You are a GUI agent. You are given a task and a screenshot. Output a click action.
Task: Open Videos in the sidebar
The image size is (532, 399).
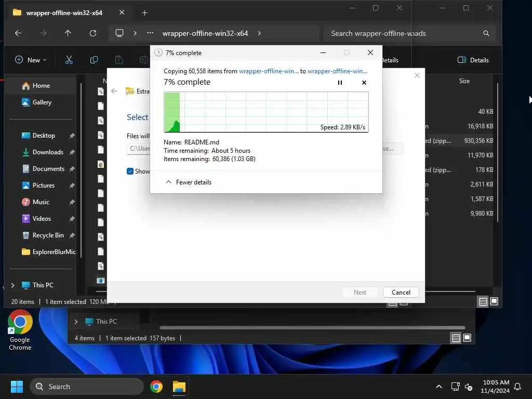coord(36,219)
